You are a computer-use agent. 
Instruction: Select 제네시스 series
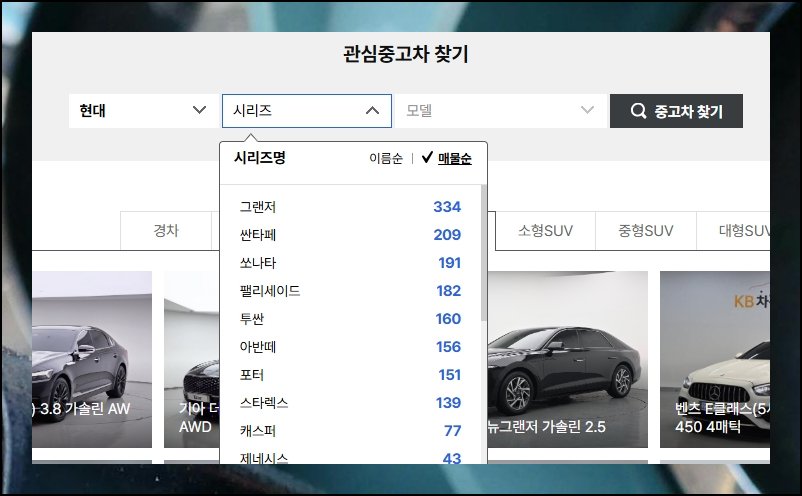pyautogui.click(x=350, y=457)
